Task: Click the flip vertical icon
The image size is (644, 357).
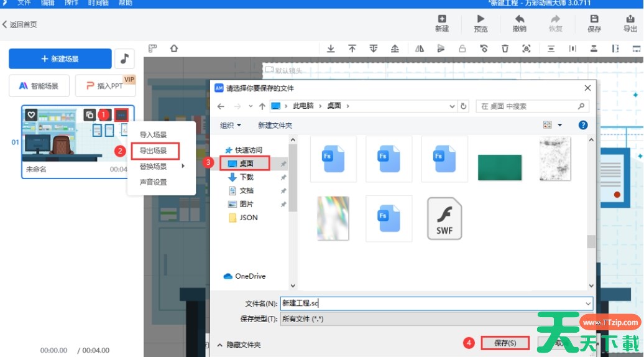Action: pyautogui.click(x=441, y=49)
